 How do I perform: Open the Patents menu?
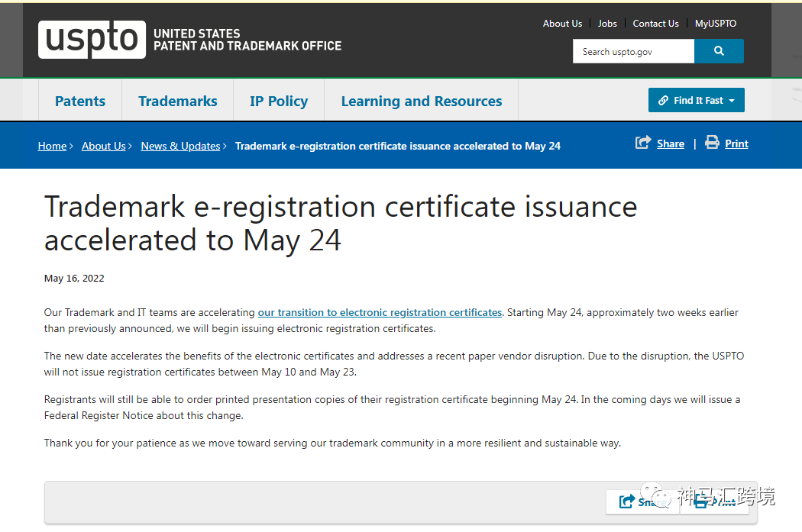click(x=80, y=101)
